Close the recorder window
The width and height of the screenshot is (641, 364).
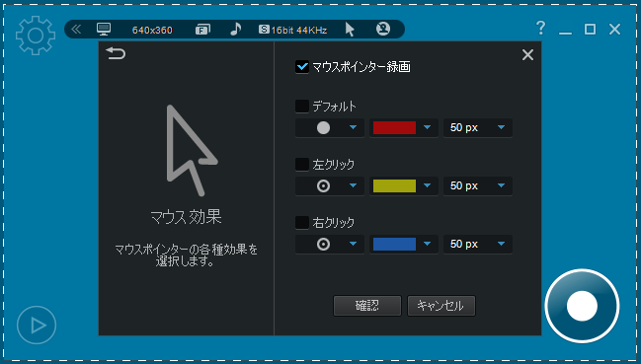[x=615, y=29]
